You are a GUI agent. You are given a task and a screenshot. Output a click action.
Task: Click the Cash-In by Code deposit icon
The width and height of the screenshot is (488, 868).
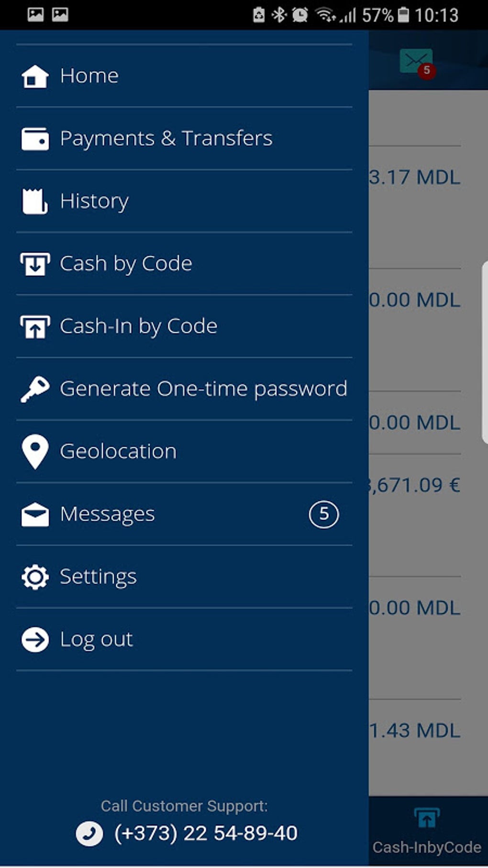(35, 327)
